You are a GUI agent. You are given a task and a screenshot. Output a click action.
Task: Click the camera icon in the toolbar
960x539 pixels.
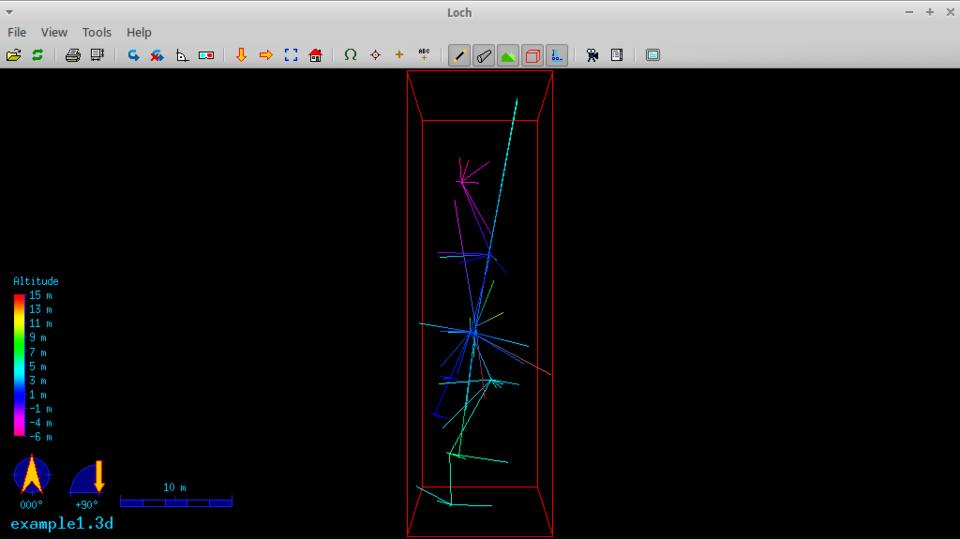[592, 55]
